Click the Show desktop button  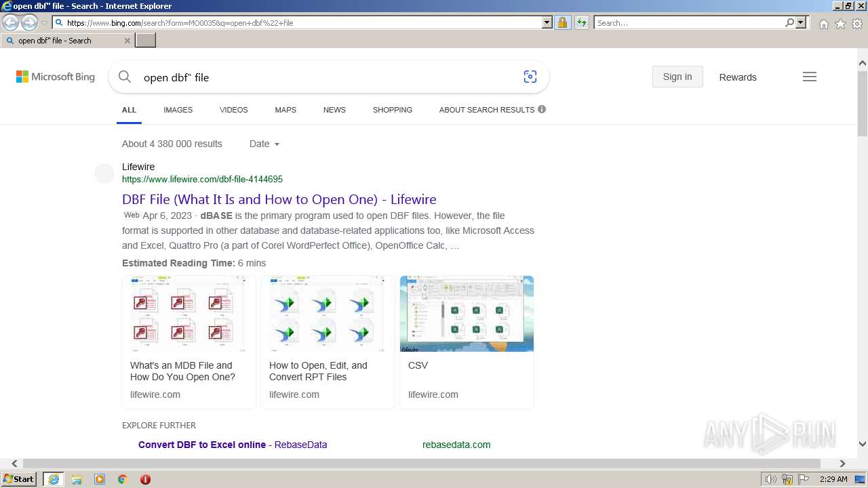tap(860, 479)
